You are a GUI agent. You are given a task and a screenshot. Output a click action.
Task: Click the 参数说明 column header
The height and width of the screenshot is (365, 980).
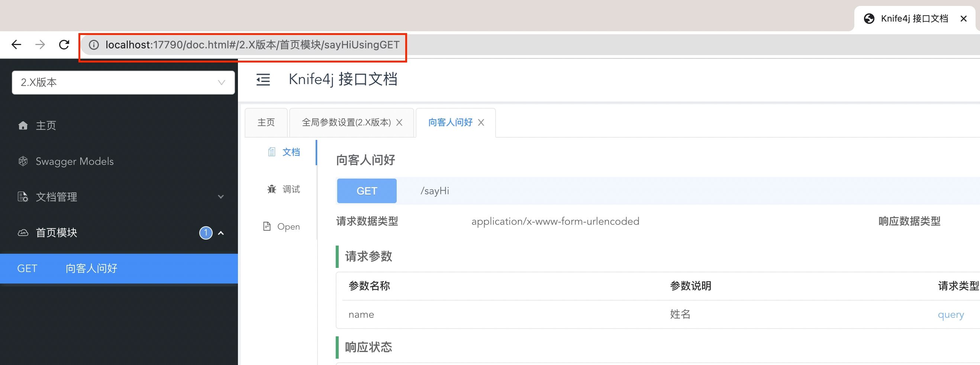coord(690,286)
